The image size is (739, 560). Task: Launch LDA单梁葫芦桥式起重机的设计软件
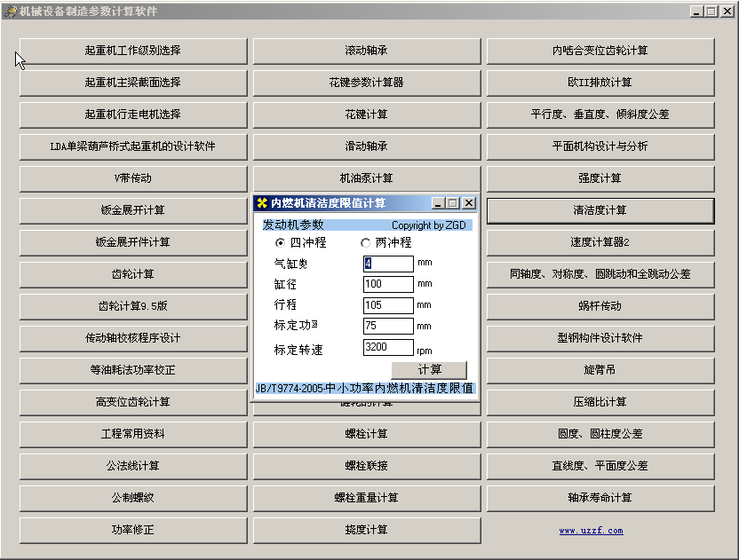pyautogui.click(x=133, y=147)
